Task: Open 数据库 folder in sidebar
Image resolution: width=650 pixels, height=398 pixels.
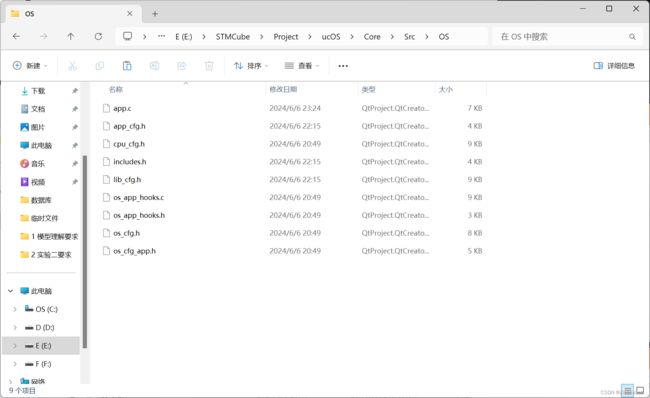Action: tap(36, 200)
